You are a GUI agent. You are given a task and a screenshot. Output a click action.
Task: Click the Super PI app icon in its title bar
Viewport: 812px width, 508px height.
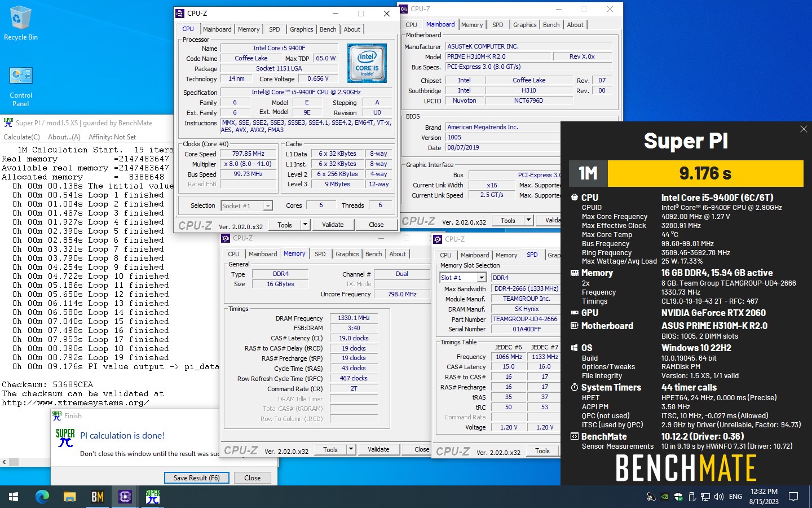tap(8, 122)
